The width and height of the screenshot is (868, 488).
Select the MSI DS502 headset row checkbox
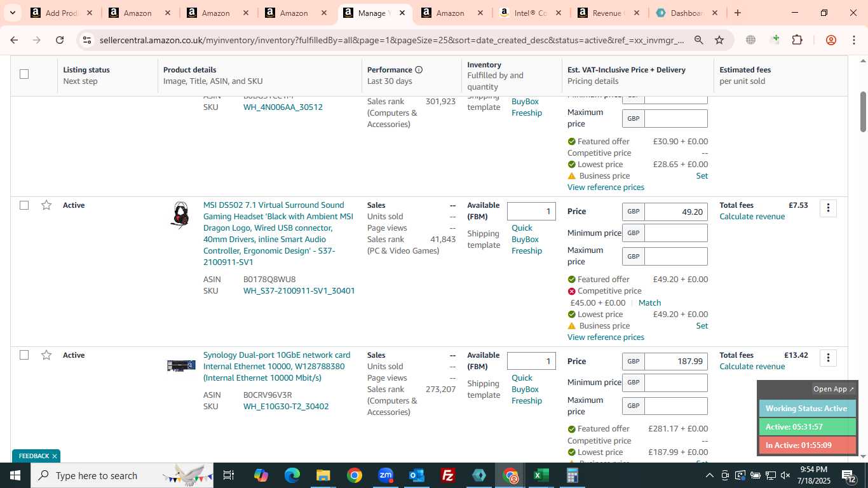(x=24, y=205)
